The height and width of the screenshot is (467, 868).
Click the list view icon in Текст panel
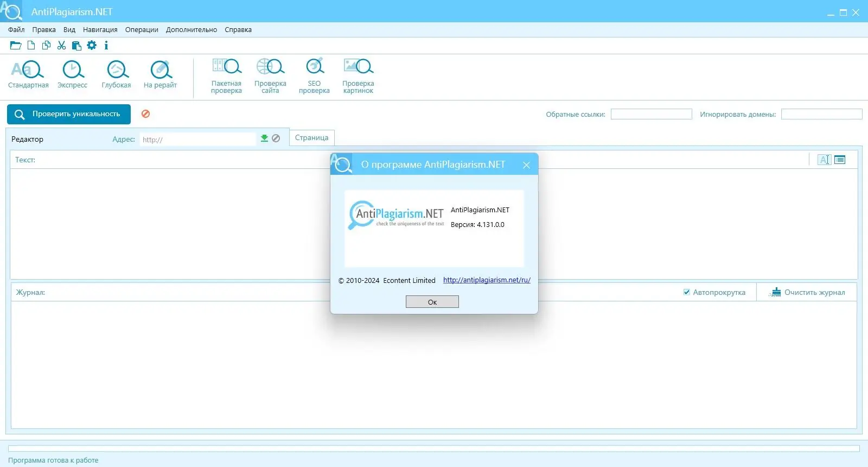[840, 160]
